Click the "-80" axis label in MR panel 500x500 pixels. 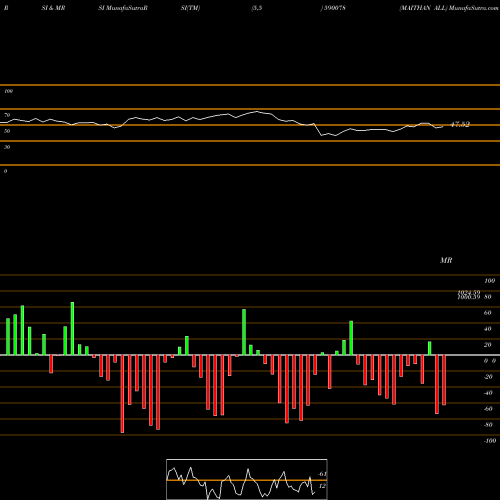pos(488,425)
